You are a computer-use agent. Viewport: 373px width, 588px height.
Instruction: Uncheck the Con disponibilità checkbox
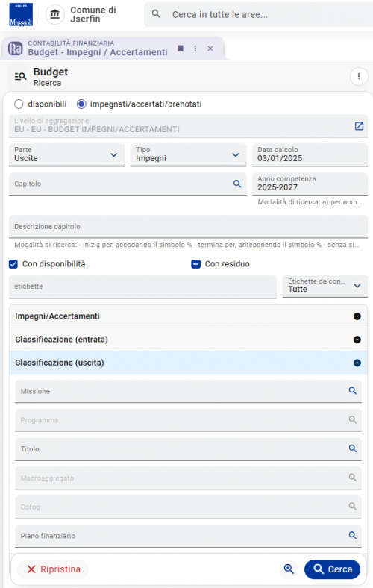tap(13, 264)
